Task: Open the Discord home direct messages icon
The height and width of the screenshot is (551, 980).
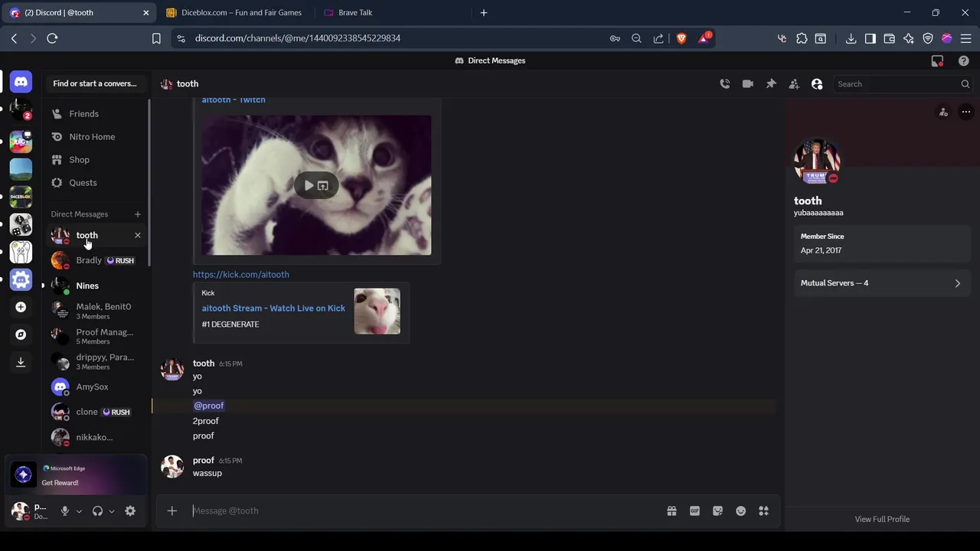Action: point(21,81)
